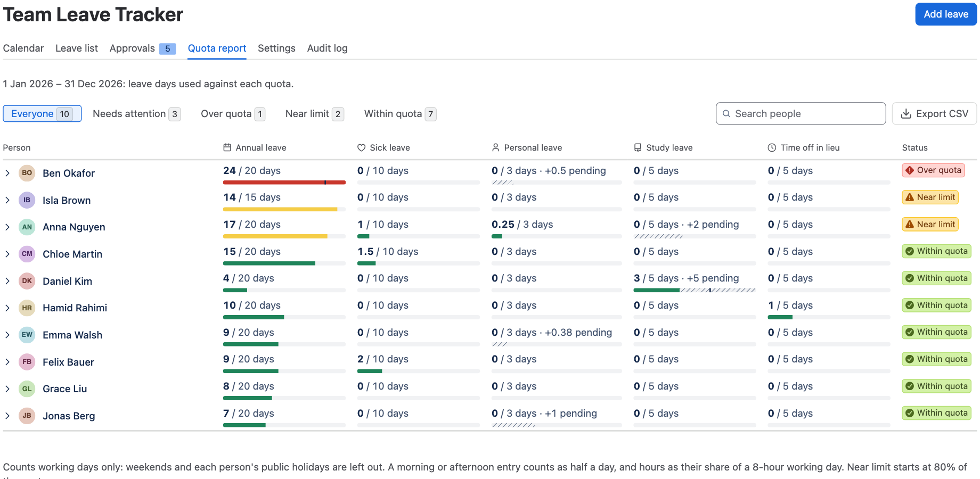Expand Isla Brown's row chevron

(x=7, y=200)
